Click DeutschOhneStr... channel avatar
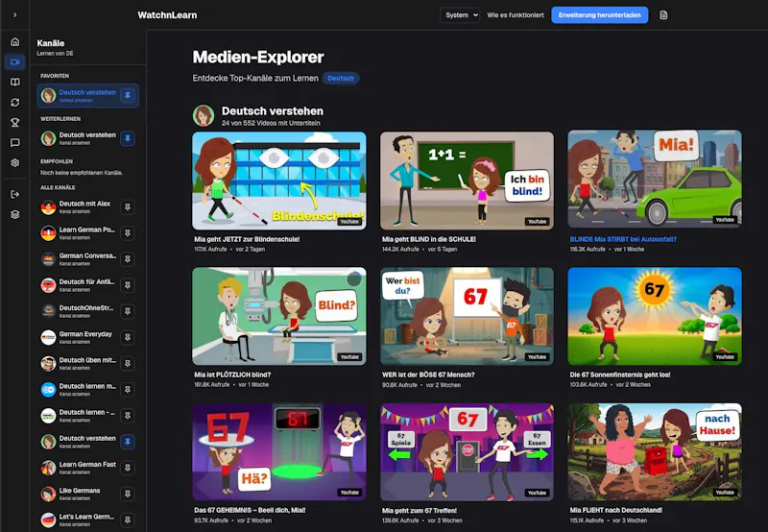Viewport: 768px width, 532px height. (48, 311)
